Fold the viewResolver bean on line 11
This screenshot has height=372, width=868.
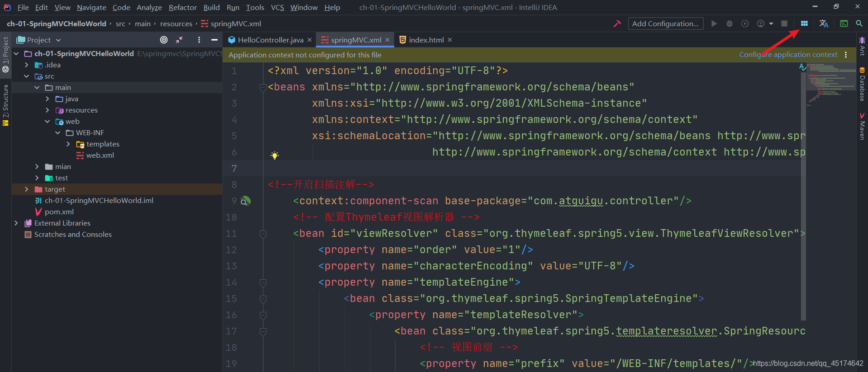[263, 234]
